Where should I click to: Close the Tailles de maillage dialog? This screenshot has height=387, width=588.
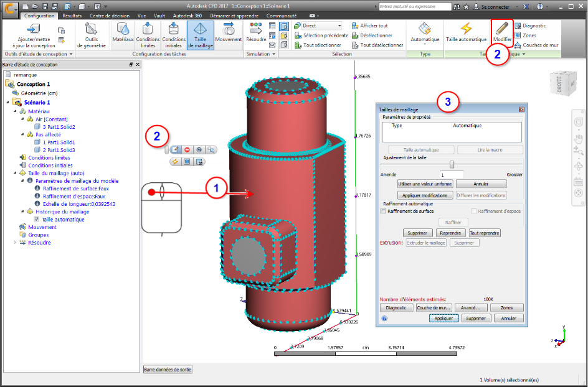(x=521, y=110)
